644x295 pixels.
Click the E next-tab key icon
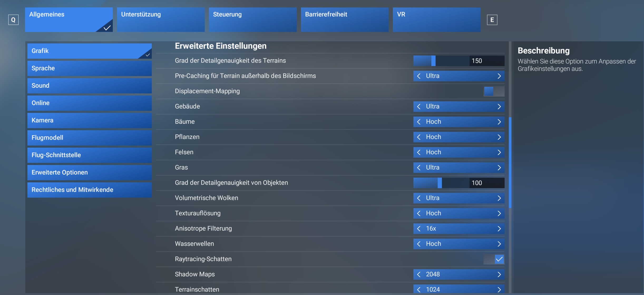tap(492, 20)
